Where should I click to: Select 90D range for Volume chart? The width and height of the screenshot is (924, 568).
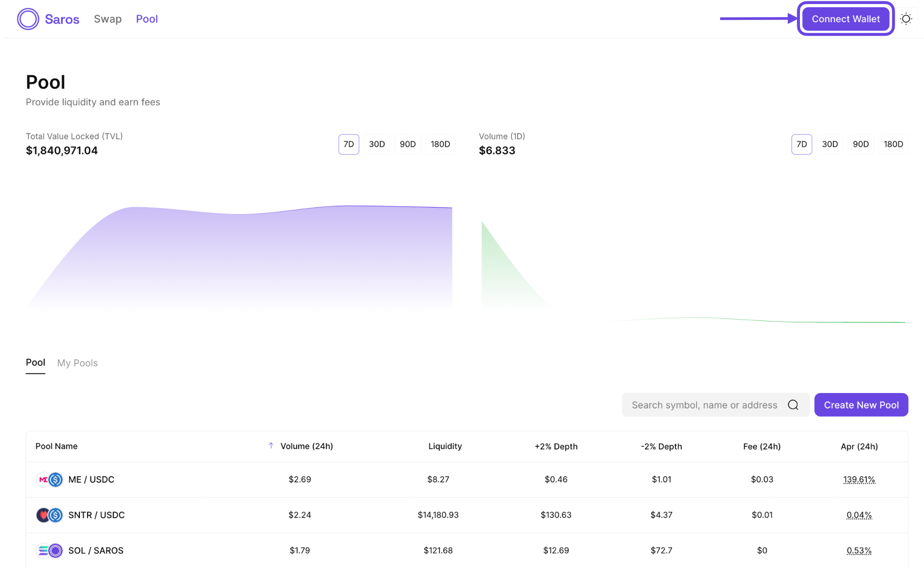pyautogui.click(x=860, y=144)
